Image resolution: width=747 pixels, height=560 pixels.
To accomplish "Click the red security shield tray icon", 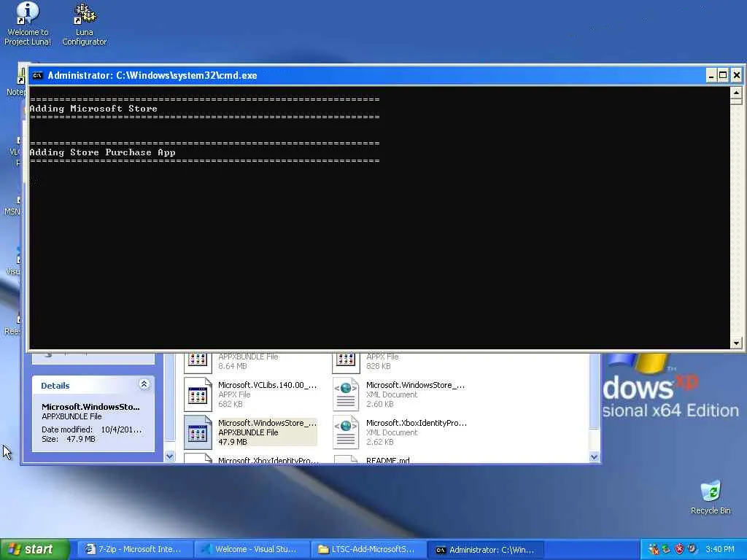I will point(679,549).
